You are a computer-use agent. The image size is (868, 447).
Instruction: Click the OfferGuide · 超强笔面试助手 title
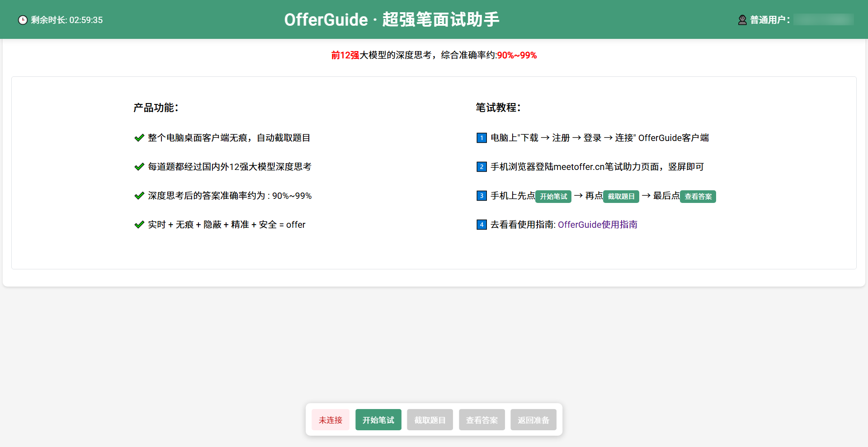coord(392,19)
